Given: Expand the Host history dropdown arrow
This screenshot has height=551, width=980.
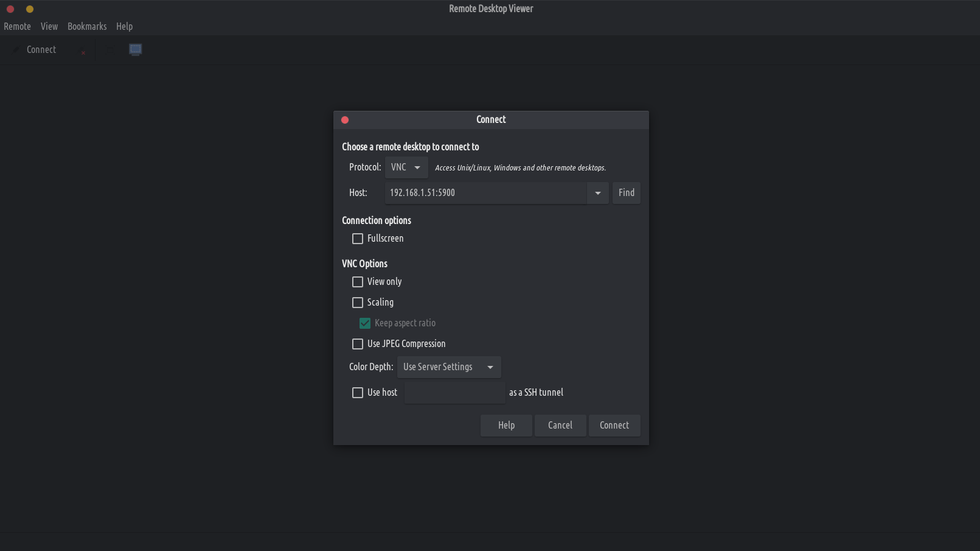Looking at the screenshot, I should pyautogui.click(x=597, y=193).
